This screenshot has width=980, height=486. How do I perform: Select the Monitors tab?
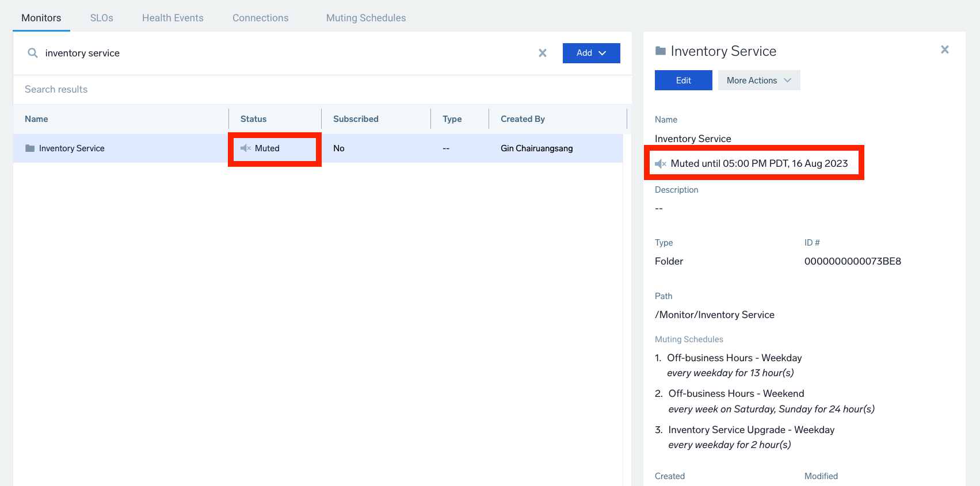(41, 18)
